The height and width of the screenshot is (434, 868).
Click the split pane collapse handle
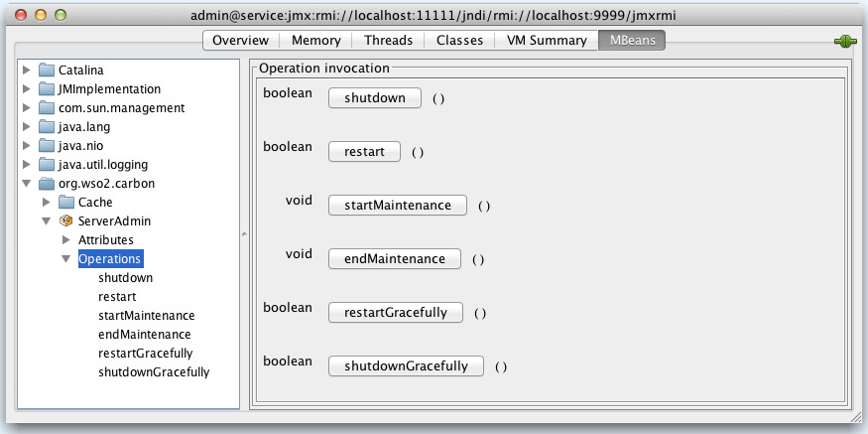click(x=244, y=234)
